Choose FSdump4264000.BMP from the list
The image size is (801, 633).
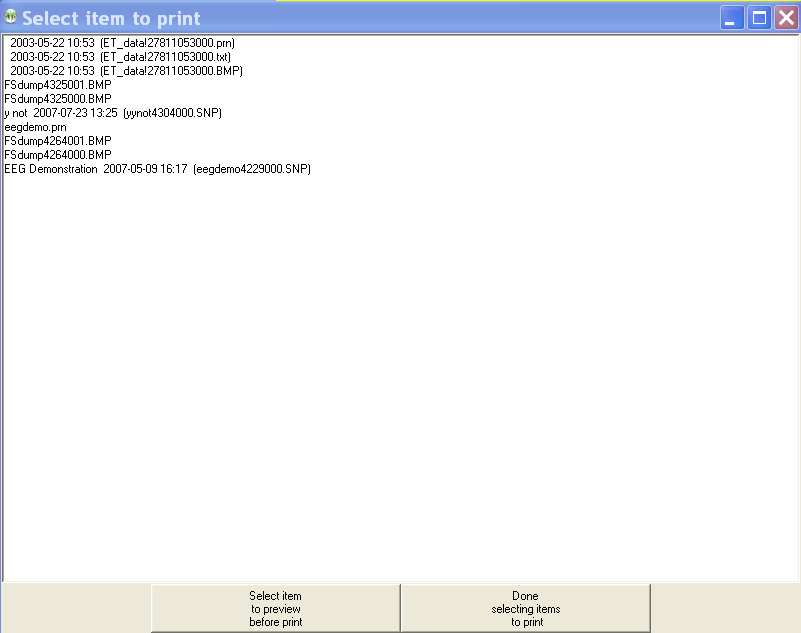point(58,155)
